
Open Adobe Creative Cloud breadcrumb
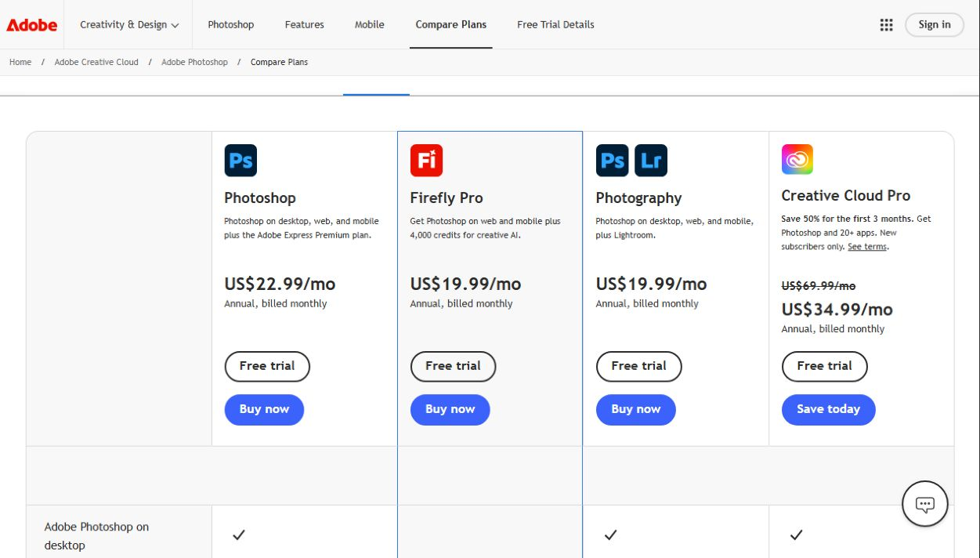point(96,62)
